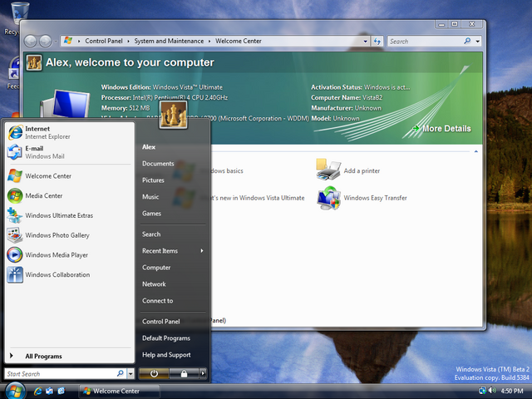Open Windows Photo Gallery
532x399 pixels.
click(70, 235)
